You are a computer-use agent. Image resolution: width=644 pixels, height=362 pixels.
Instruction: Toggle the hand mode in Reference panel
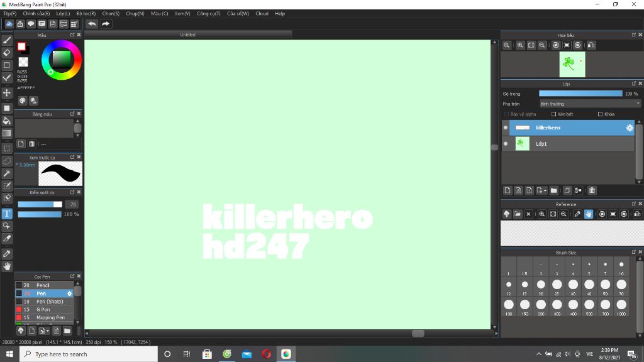[589, 214]
